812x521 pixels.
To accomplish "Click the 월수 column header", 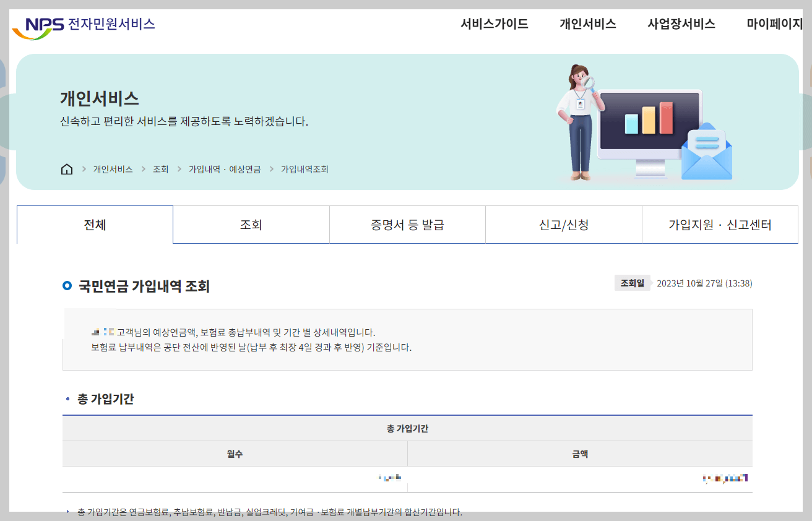I will point(235,454).
